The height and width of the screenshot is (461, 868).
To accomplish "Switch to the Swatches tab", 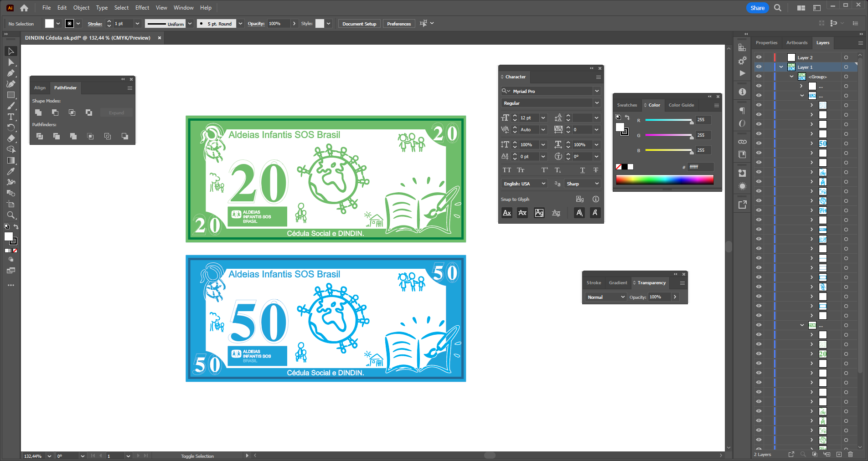I will click(627, 105).
